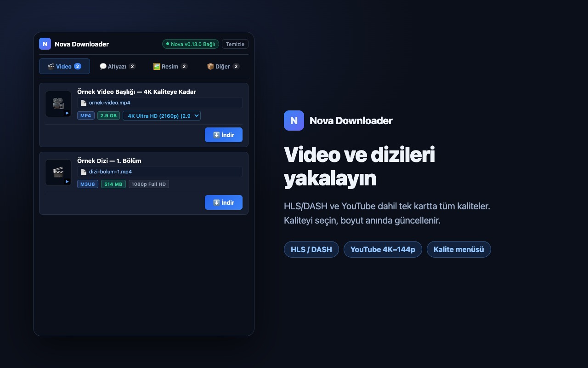Click the clapper icon in the Video tab
Screen dimensions: 588x368
coord(51,66)
